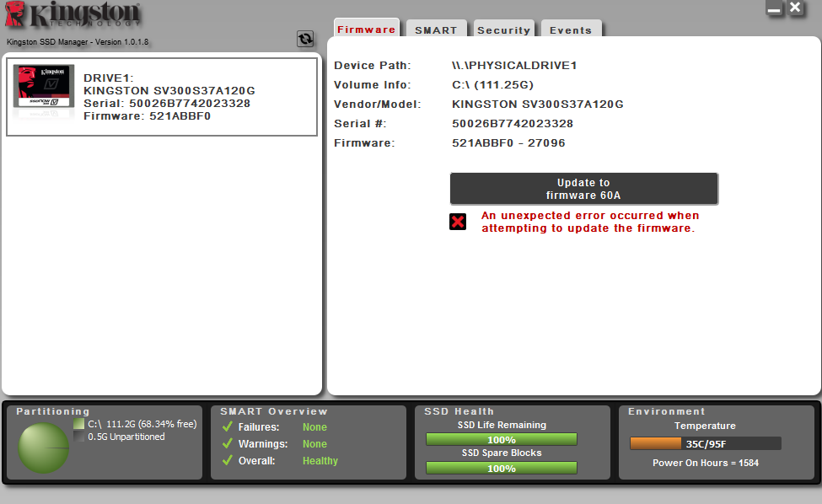Click the SSD Spare Blocks 100% bar

(501, 469)
